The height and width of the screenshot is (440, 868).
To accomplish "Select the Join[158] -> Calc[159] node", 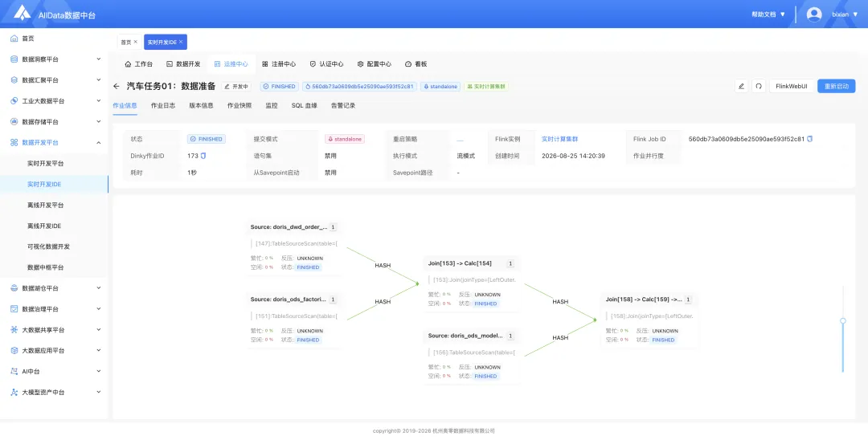I will [x=649, y=320].
